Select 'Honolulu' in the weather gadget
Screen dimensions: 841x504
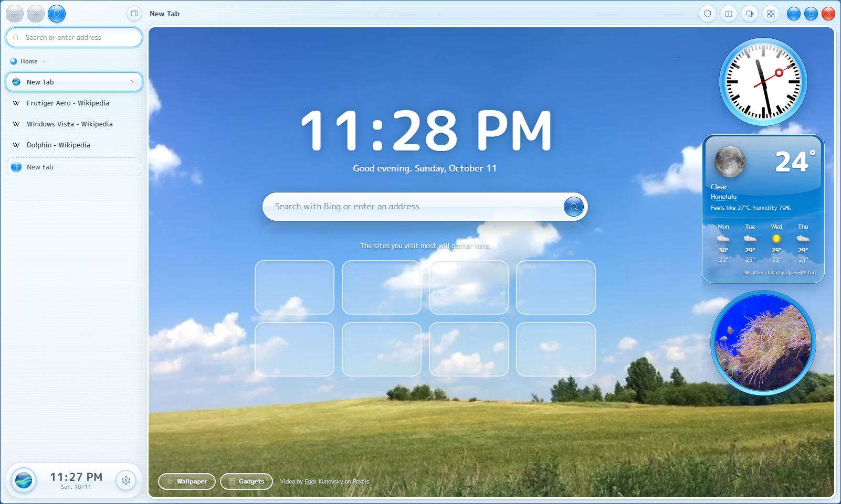723,197
